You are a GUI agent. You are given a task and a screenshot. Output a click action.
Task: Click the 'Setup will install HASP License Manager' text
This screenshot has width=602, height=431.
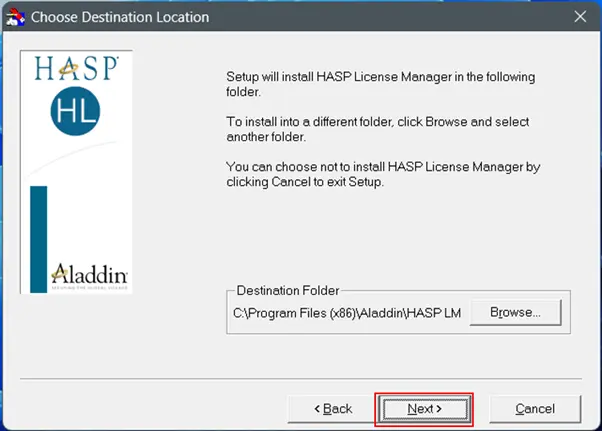pos(380,84)
